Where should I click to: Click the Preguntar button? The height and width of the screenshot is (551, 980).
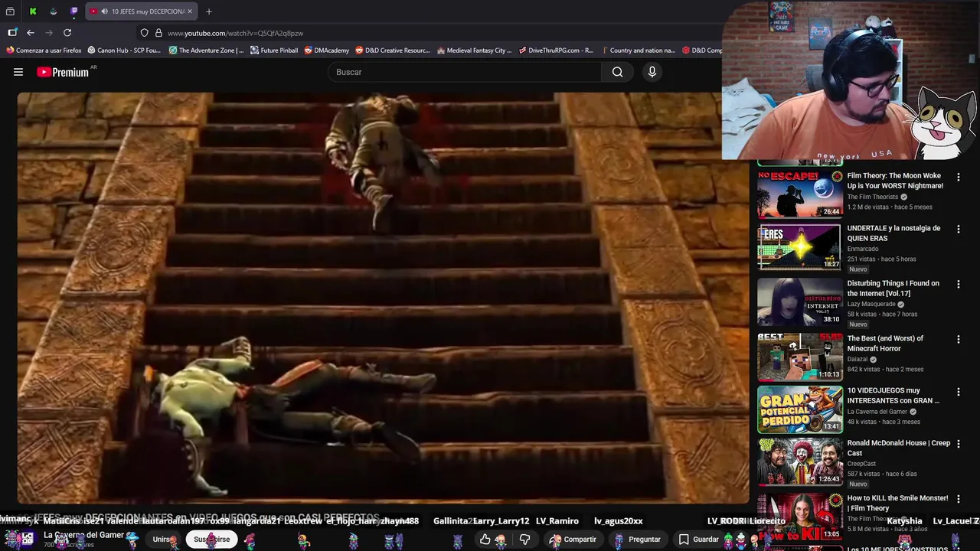coord(638,540)
